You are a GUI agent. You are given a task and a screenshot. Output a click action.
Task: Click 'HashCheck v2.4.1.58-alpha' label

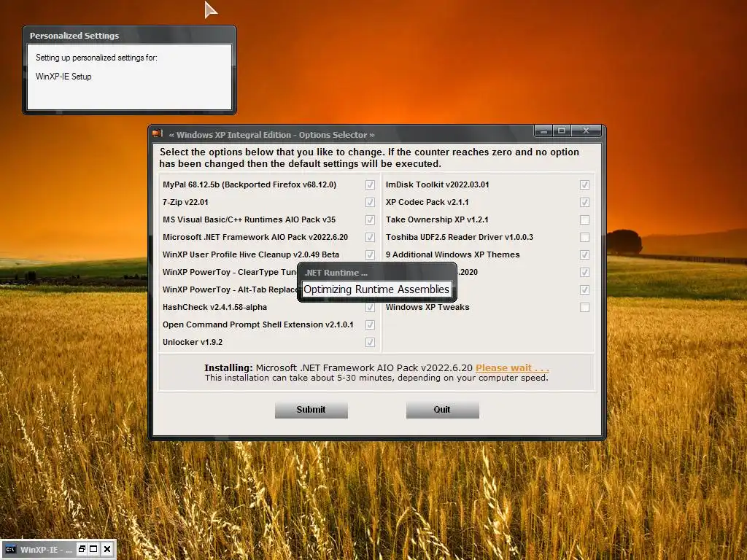point(214,308)
